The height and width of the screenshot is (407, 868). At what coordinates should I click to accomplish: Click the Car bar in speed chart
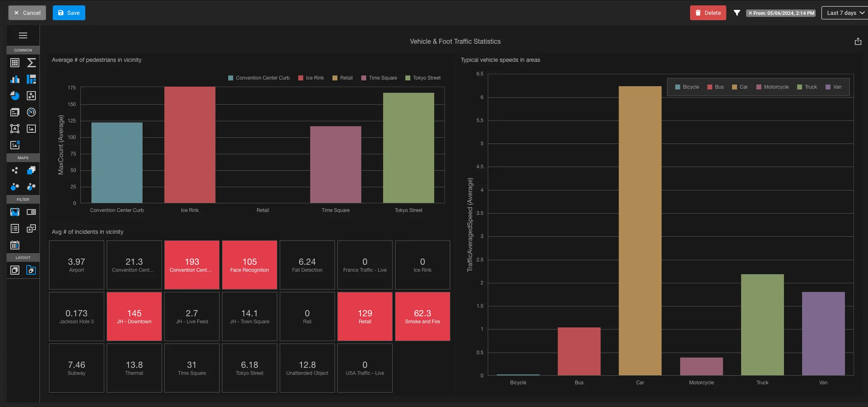(640, 231)
